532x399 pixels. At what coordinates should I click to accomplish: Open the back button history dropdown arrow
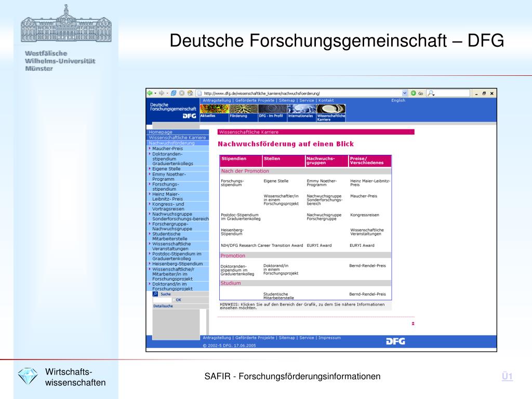(155, 94)
